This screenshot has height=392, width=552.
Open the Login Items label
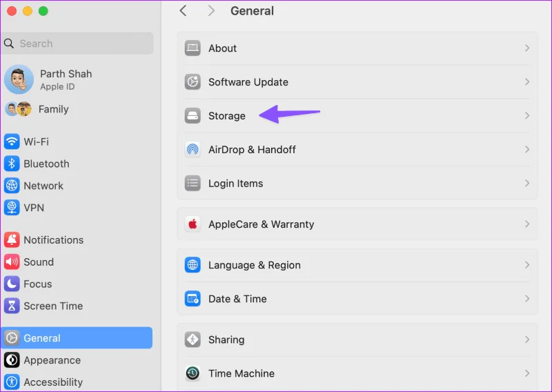coord(235,184)
